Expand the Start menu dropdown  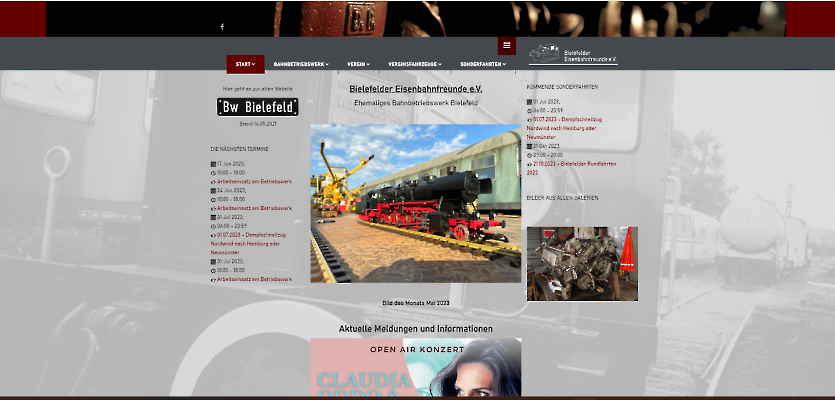(245, 64)
